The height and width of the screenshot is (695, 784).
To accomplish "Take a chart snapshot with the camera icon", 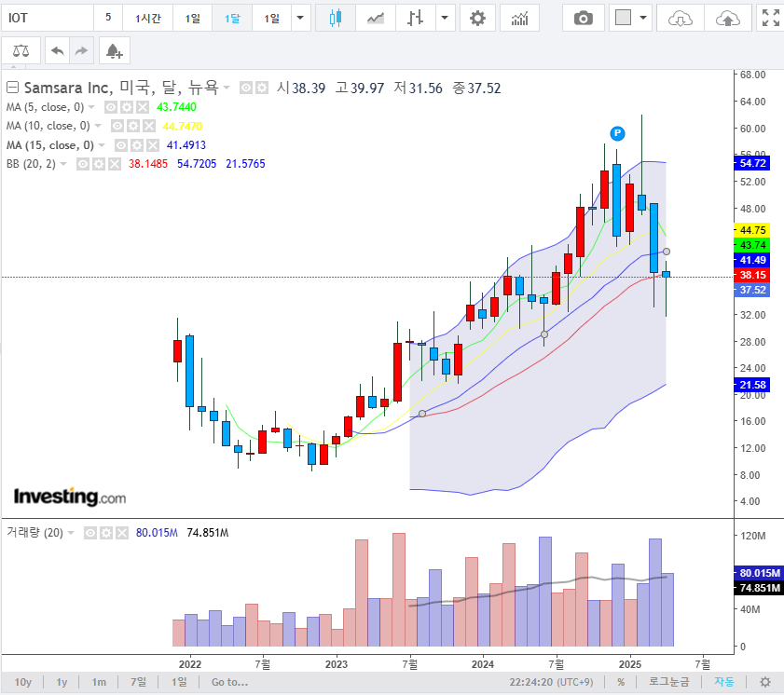I will click(x=583, y=19).
